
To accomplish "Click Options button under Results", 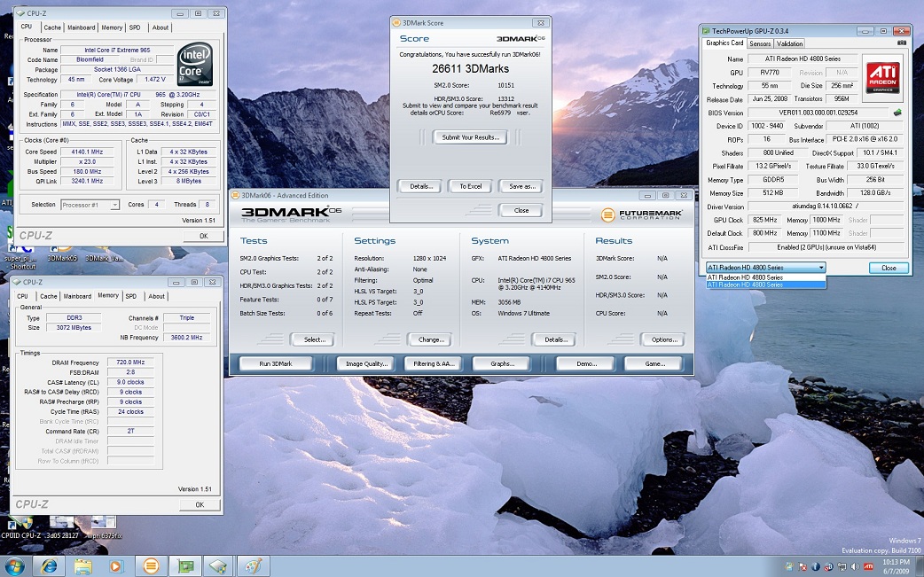I will coord(664,339).
